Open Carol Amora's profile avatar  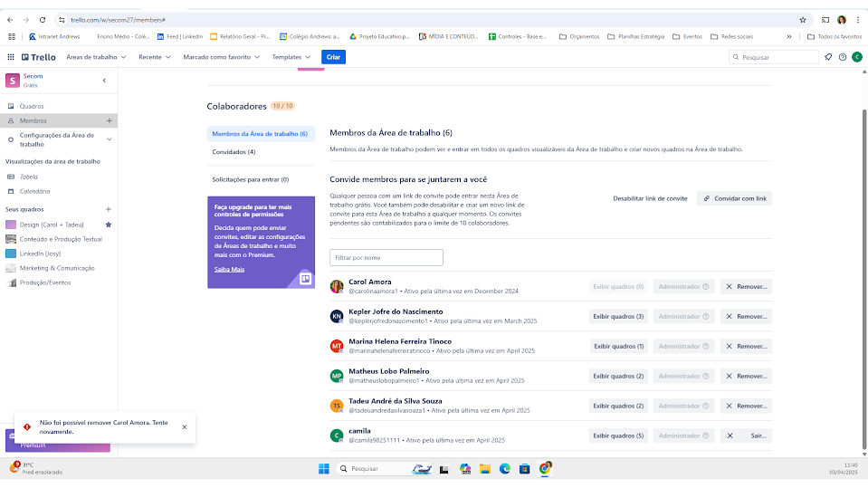coord(337,286)
